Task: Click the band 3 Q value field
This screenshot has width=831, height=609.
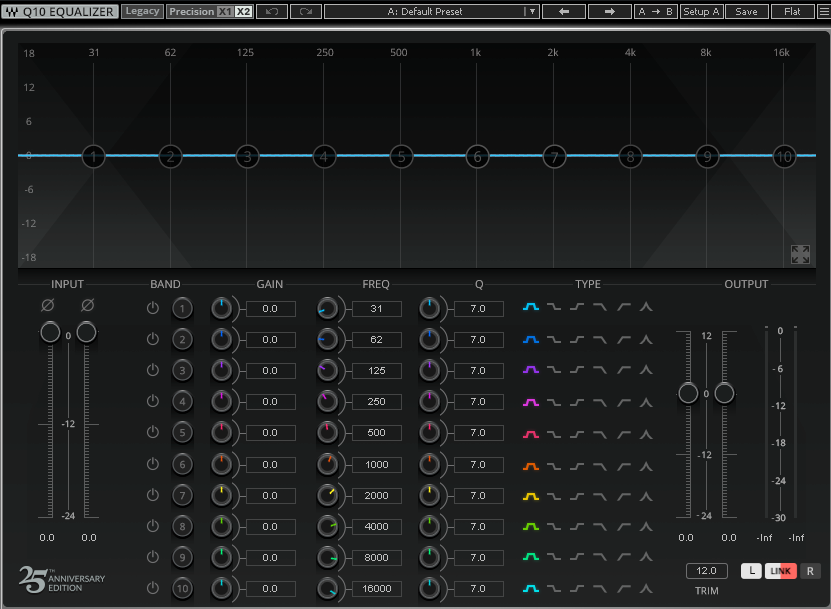Action: point(478,370)
